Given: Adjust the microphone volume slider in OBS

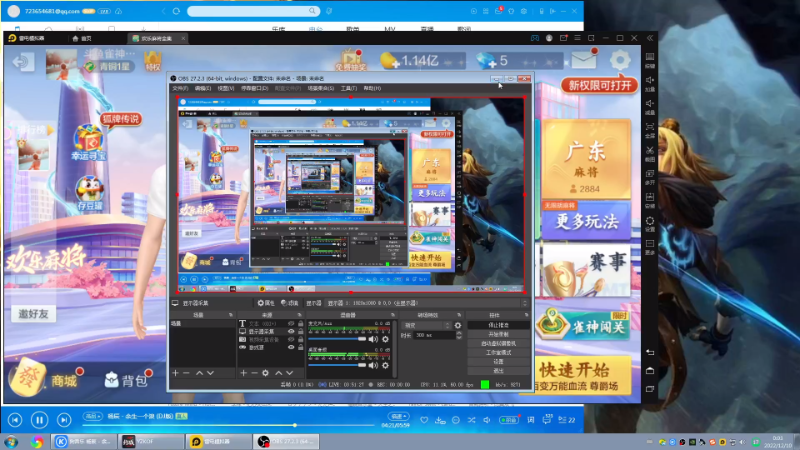Looking at the screenshot, I should 337,339.
